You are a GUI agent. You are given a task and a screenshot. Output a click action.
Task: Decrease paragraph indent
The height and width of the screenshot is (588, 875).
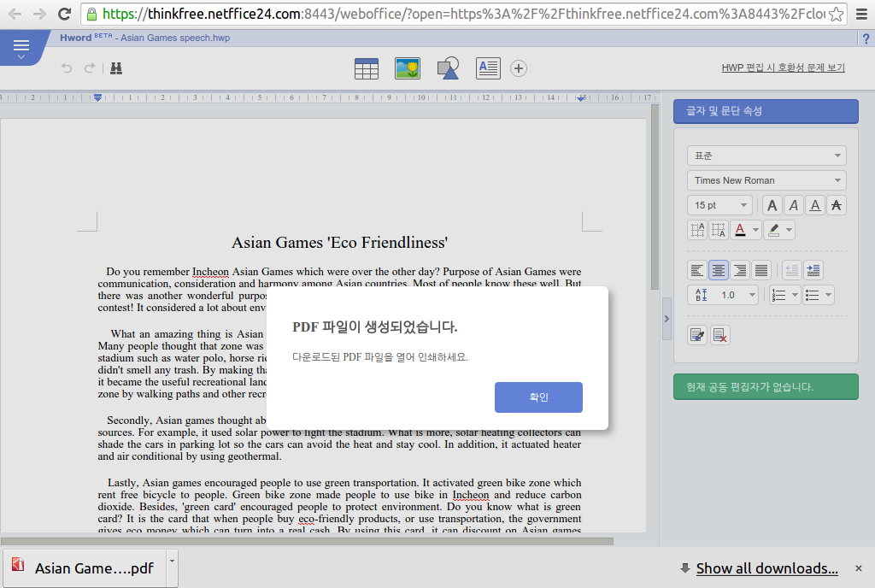[x=791, y=271]
